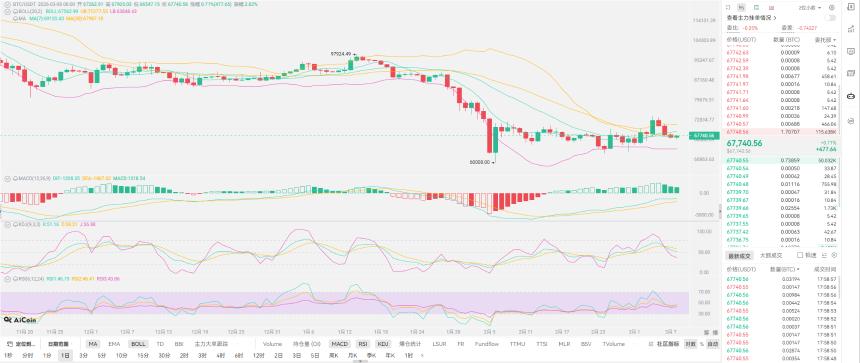
Task: Enable the Fundflow indicator
Action: (487, 344)
